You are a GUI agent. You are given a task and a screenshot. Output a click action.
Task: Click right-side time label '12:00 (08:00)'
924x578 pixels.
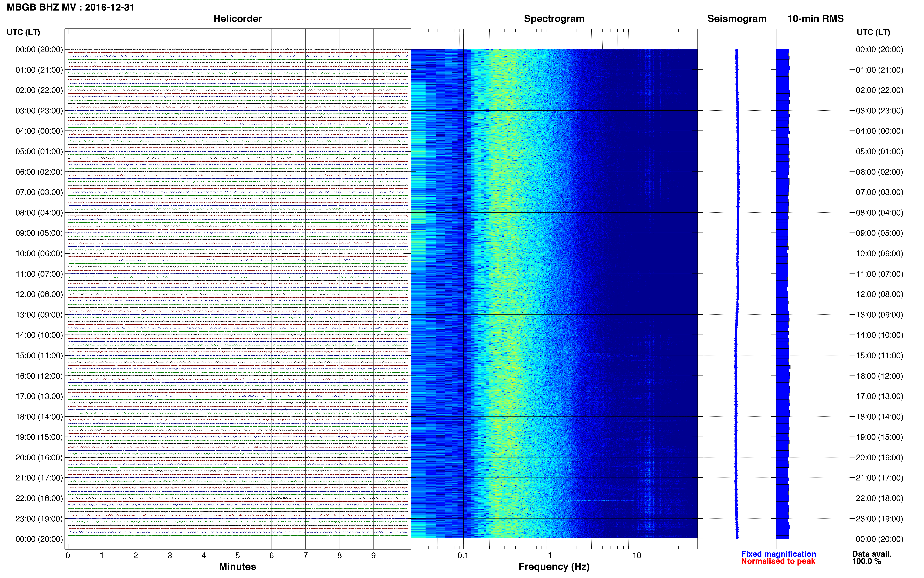click(879, 294)
